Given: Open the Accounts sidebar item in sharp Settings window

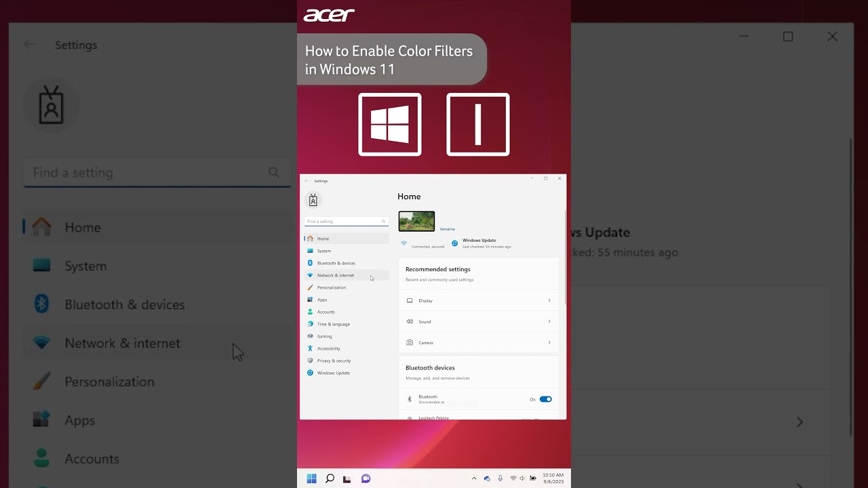Looking at the screenshot, I should click(347, 312).
